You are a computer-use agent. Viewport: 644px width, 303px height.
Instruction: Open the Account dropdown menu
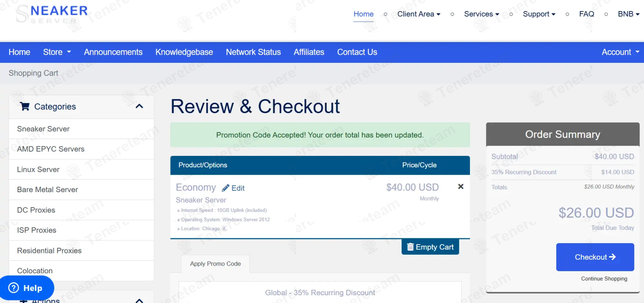pos(620,52)
